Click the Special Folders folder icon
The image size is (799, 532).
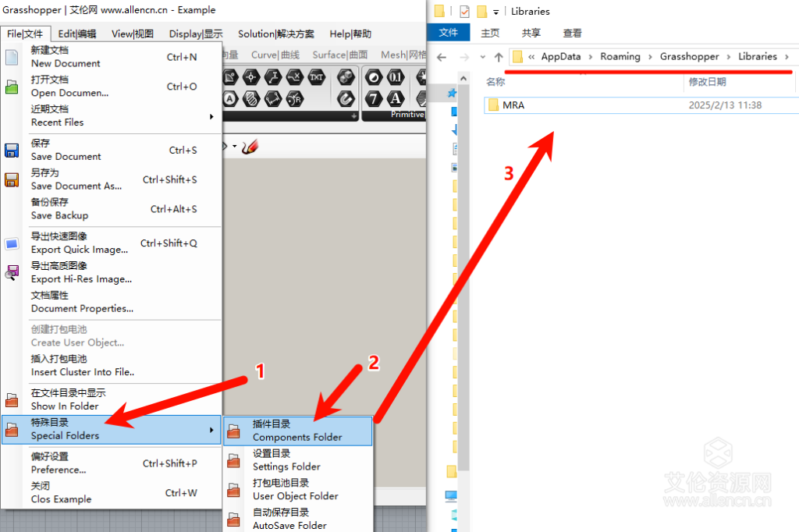12,430
